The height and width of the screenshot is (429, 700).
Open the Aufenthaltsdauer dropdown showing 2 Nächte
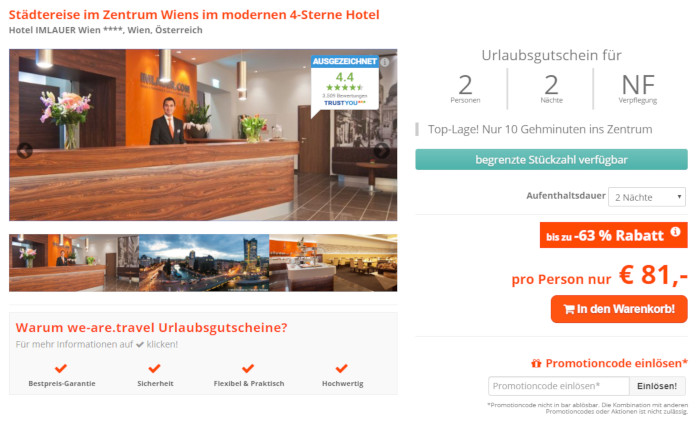[x=647, y=197]
